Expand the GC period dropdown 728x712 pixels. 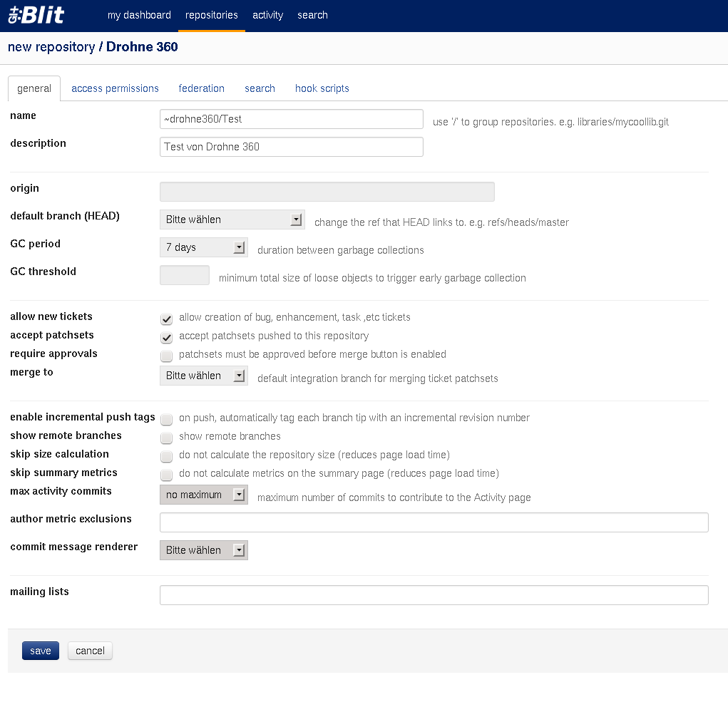(x=203, y=247)
